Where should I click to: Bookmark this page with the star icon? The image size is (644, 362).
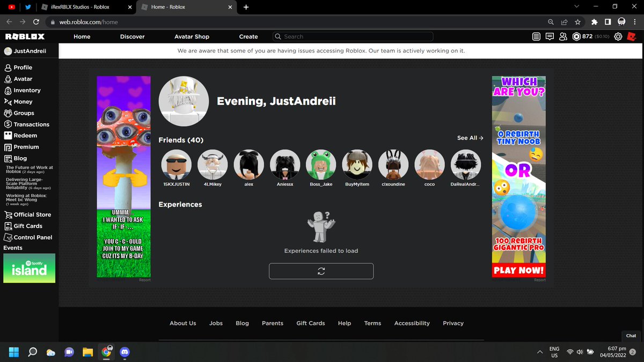577,22
